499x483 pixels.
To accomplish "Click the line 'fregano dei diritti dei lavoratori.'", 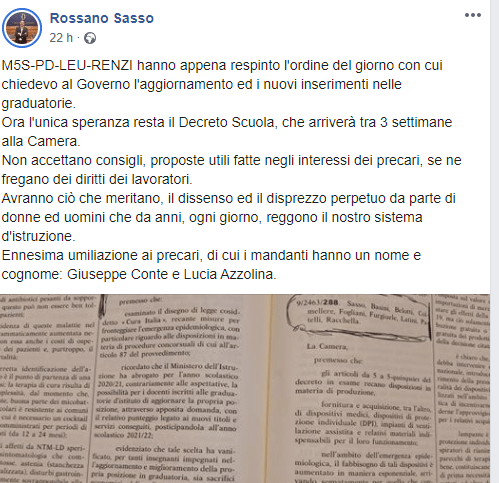I will tap(97, 179).
